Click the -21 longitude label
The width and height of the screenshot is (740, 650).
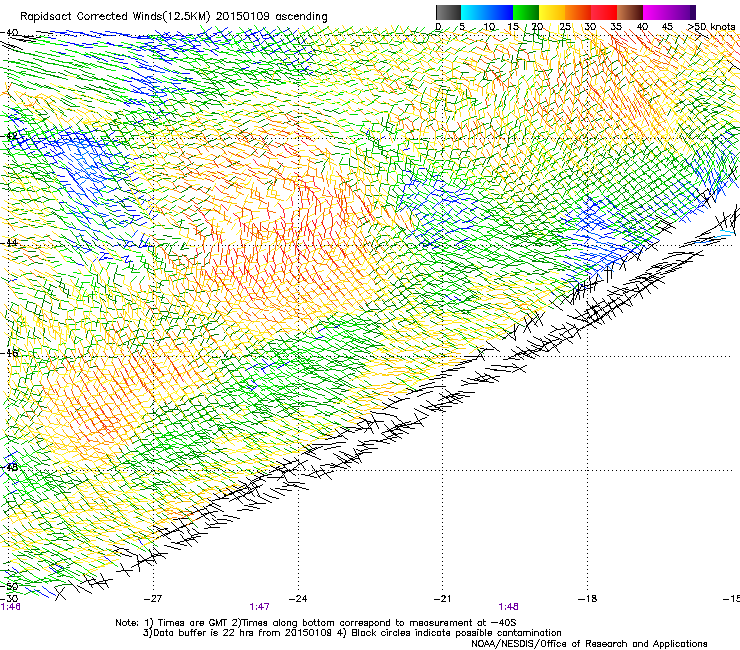(x=442, y=599)
